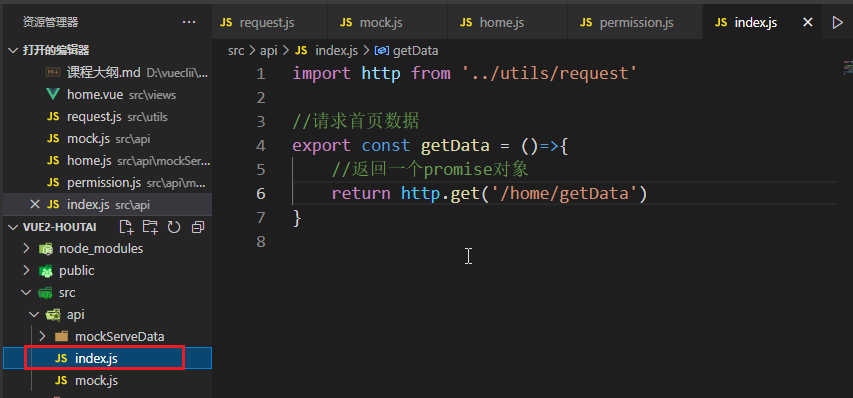Image resolution: width=853 pixels, height=398 pixels.
Task: Select index.js src\api in open editors
Action: 107,204
